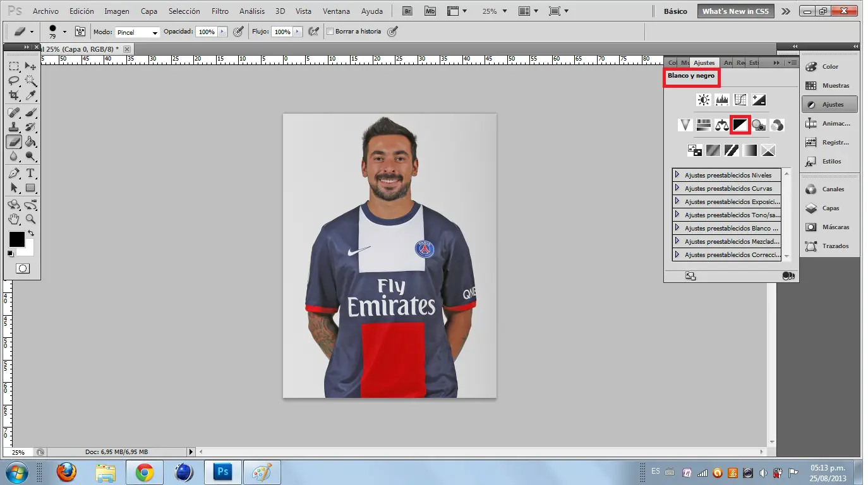
Task: Select the 3D Object Rotate tool
Action: coord(14,205)
